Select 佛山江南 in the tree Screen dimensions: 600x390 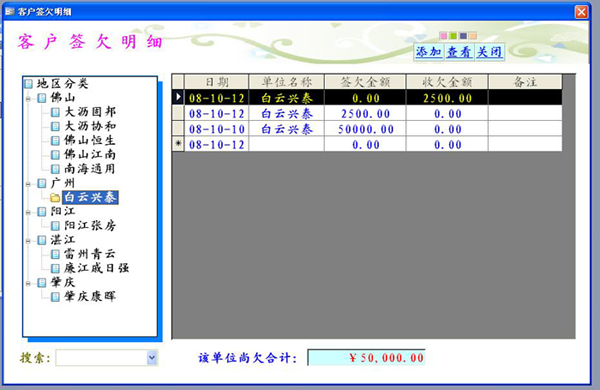point(90,154)
